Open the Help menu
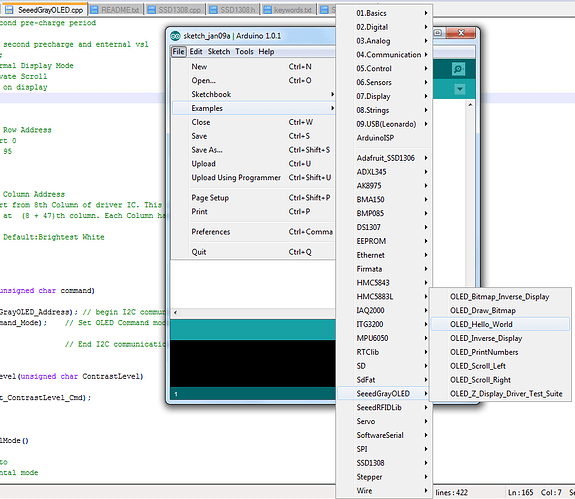This screenshot has width=575, height=499. click(x=266, y=52)
